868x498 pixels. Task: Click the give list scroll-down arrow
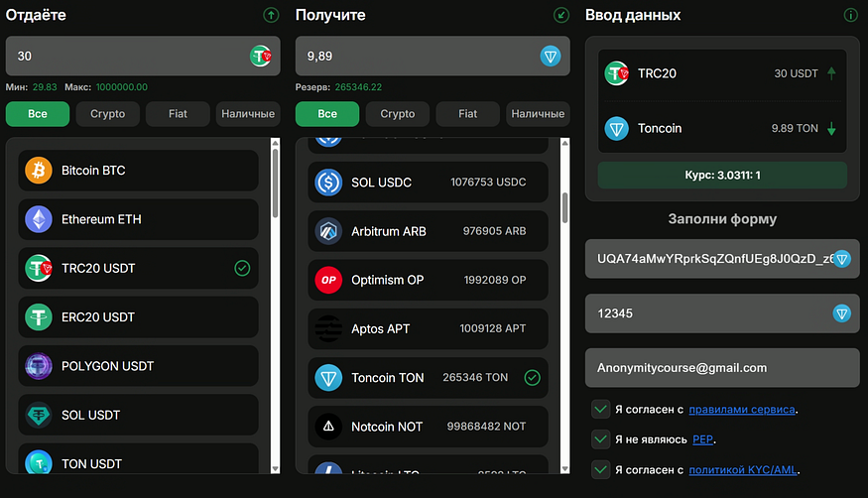275,468
